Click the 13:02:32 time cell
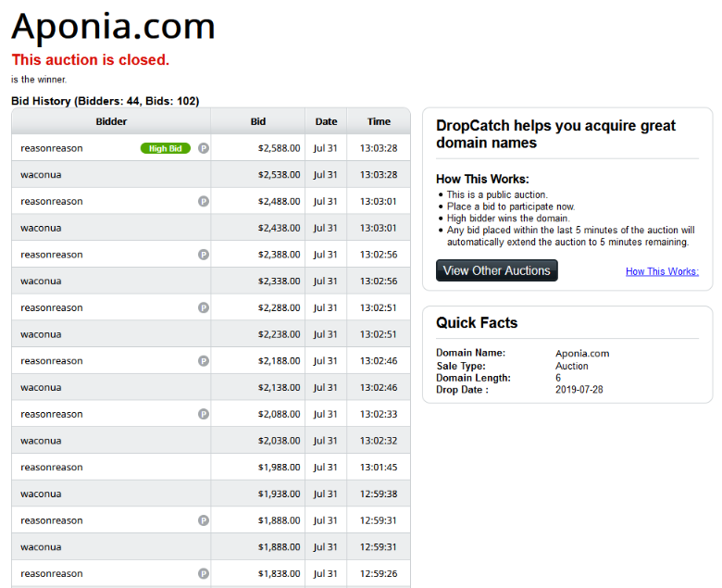This screenshot has height=588, width=722. tap(379, 441)
